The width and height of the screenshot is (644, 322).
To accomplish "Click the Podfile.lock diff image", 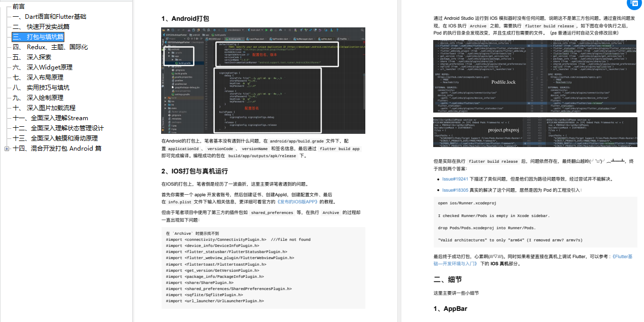I will click(x=535, y=76).
